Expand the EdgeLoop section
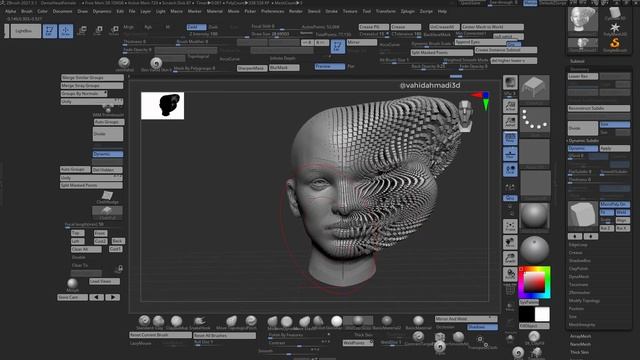Viewport: 640px width, 360px height. click(x=578, y=245)
